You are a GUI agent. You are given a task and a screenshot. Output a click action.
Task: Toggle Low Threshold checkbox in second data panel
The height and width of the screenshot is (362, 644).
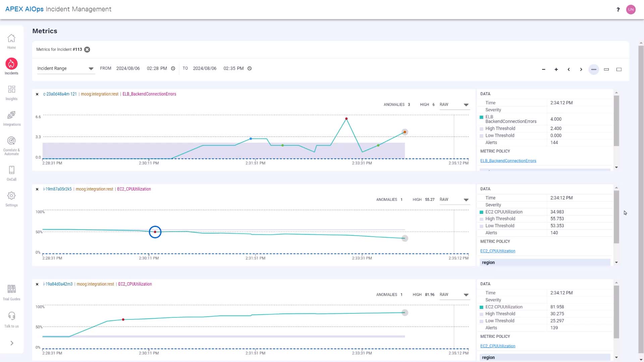[482, 226]
